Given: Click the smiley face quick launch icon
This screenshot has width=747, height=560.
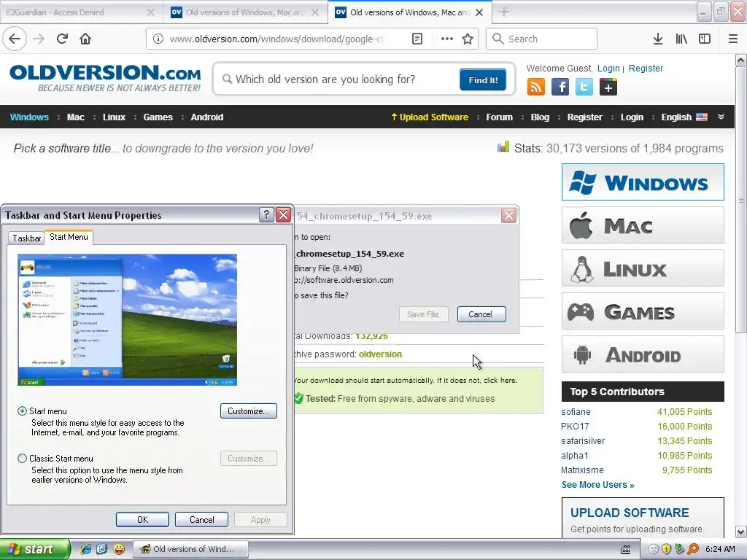Looking at the screenshot, I should click(119, 549).
